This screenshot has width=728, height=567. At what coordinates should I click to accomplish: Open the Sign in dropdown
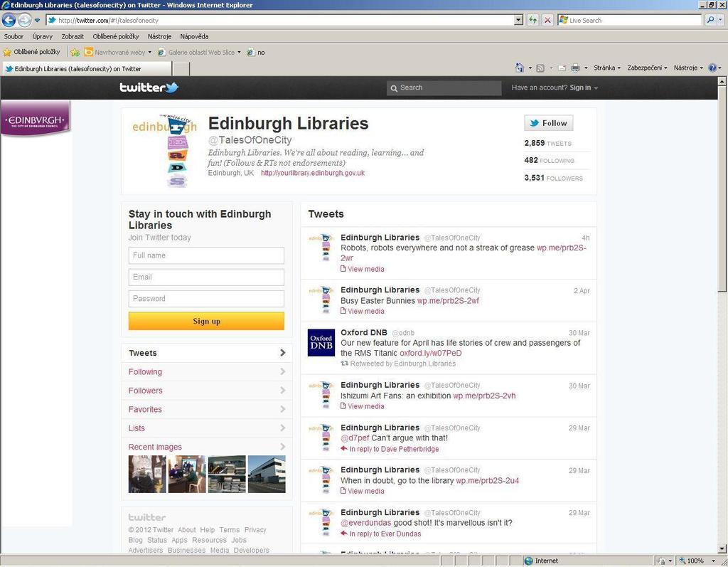tap(584, 88)
